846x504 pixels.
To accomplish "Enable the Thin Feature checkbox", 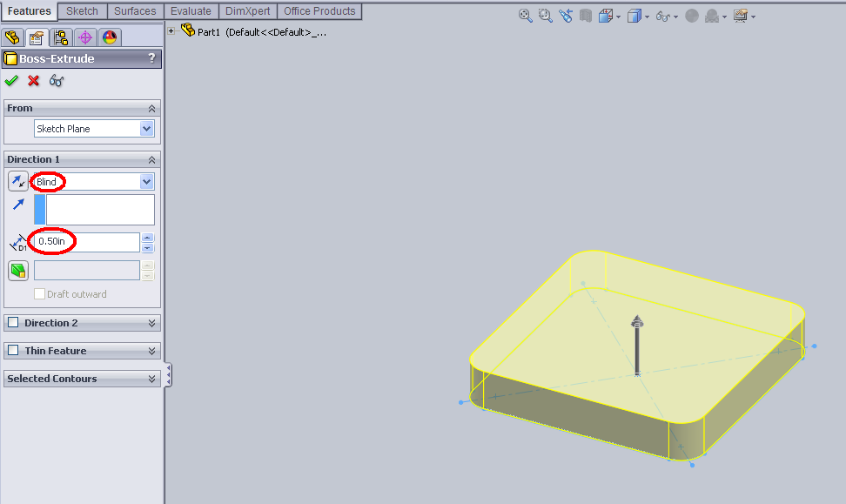I will click(13, 350).
